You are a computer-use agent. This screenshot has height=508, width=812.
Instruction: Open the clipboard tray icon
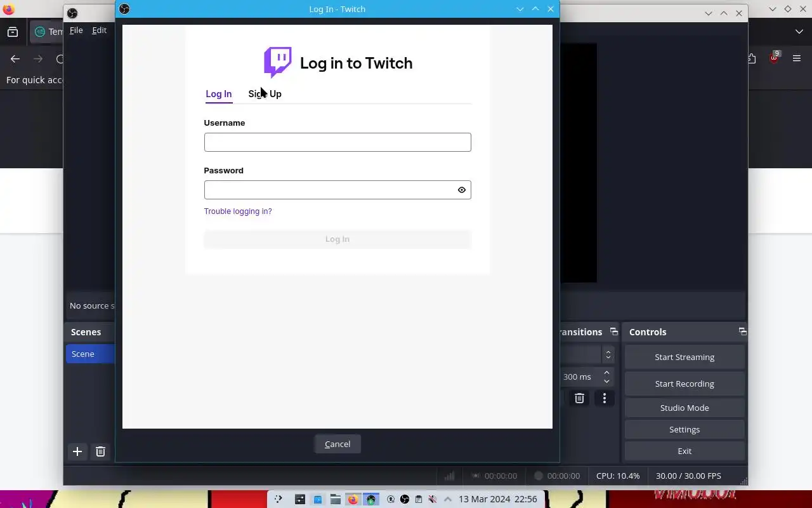[x=419, y=499]
